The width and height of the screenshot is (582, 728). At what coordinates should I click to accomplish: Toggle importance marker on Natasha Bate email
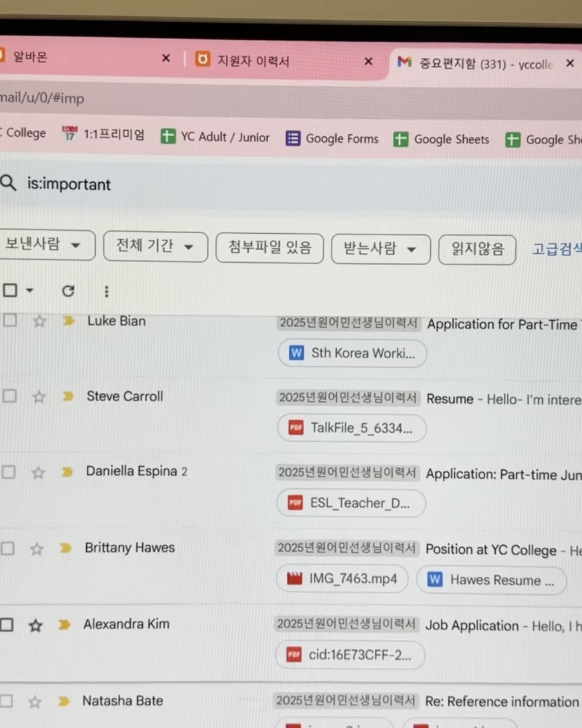(x=63, y=701)
